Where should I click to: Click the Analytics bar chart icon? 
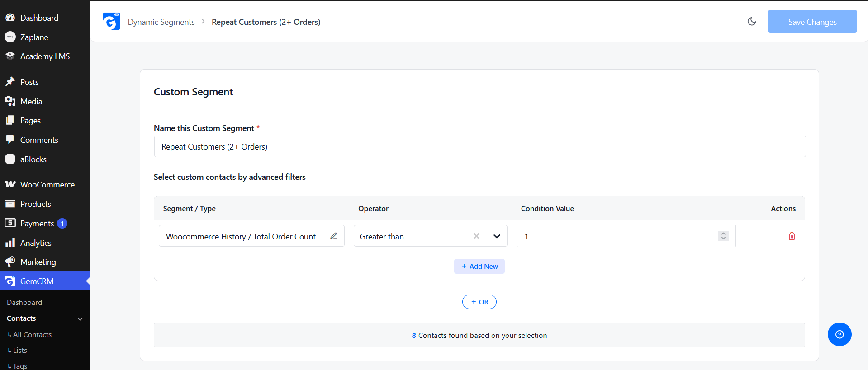pos(10,243)
